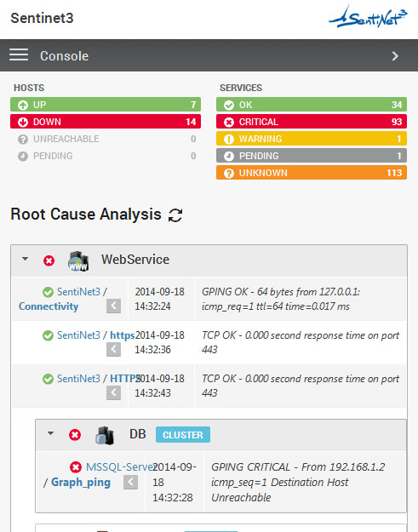Click the Root Cause Analysis refresh icon
The height and width of the screenshot is (532, 418).
click(x=175, y=215)
